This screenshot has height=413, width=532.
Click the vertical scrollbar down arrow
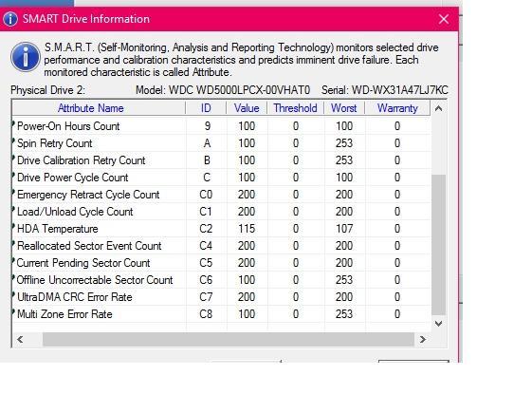click(438, 324)
